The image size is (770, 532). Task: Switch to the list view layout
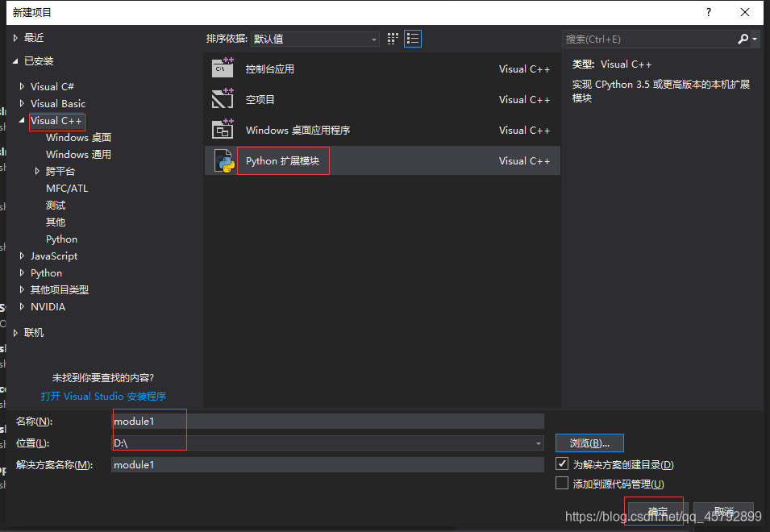pyautogui.click(x=413, y=38)
